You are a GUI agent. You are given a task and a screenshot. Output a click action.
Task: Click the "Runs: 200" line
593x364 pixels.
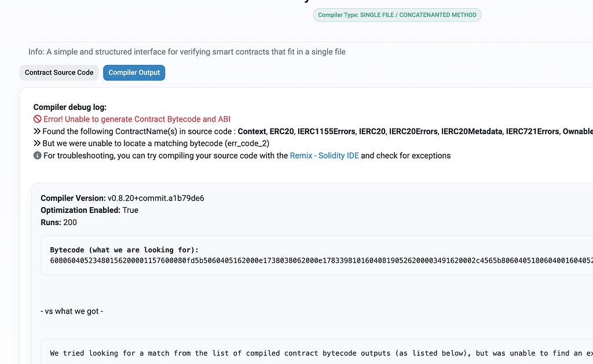[58, 222]
